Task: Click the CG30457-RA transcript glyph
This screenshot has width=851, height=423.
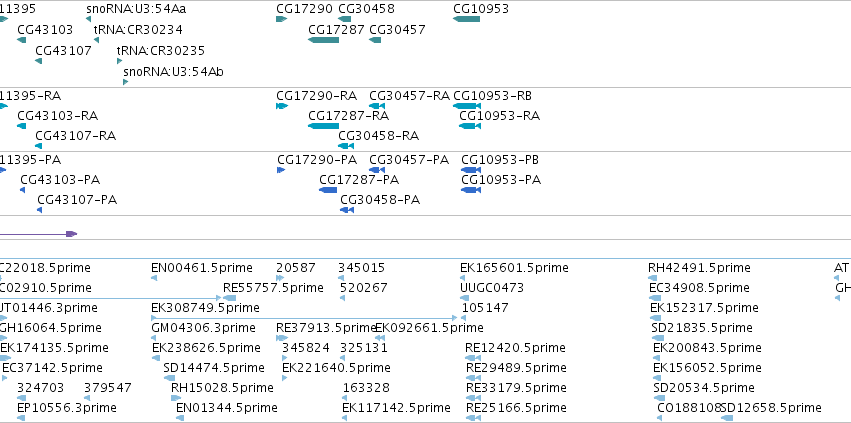Action: 377,106
